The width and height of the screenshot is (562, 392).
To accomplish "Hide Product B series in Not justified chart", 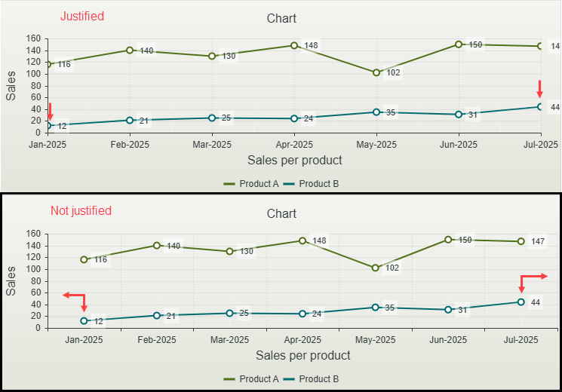I will point(318,378).
